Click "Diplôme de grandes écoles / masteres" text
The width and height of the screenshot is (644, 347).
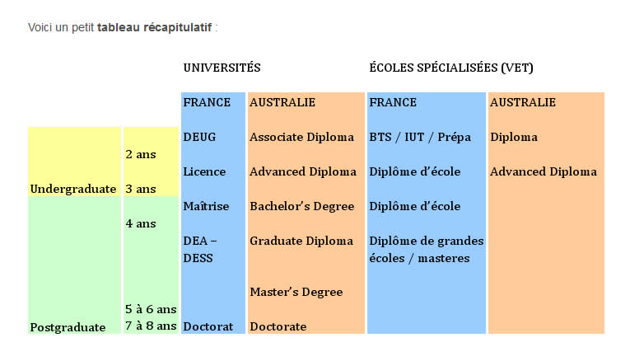[x=426, y=249]
